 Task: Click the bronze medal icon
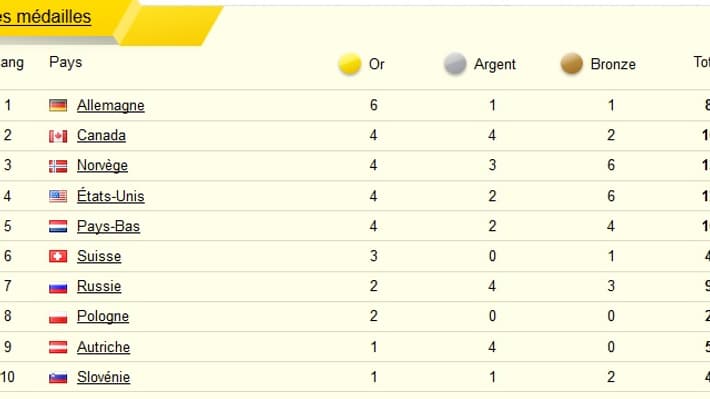tap(571, 64)
